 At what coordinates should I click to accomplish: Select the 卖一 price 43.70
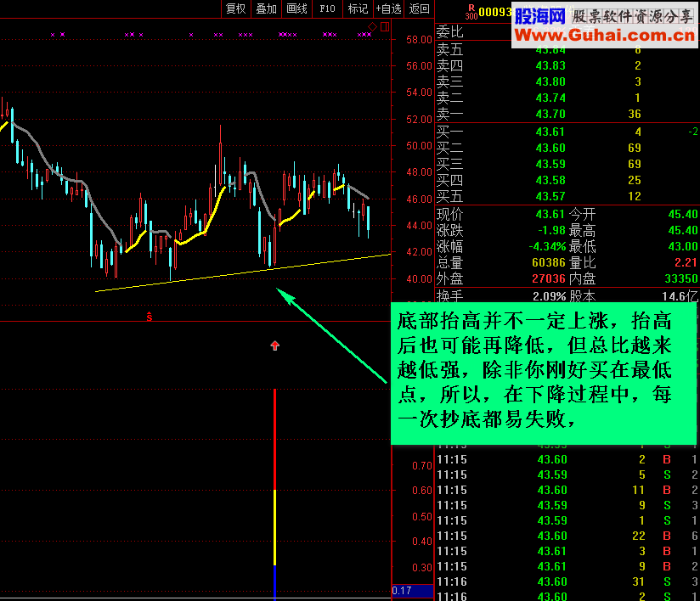(x=550, y=114)
